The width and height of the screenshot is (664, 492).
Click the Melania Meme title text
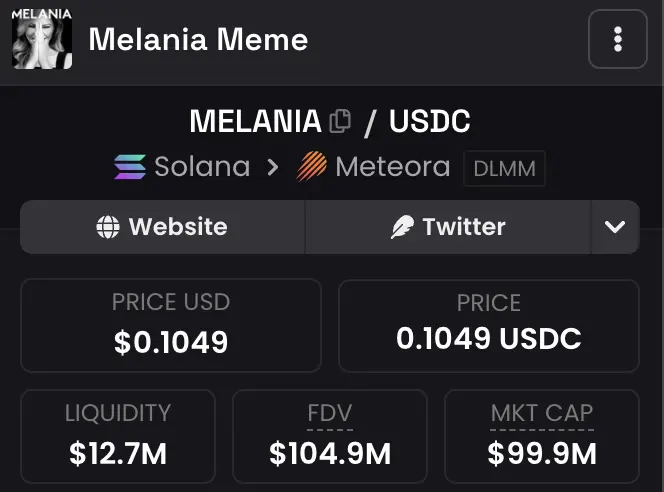(198, 40)
